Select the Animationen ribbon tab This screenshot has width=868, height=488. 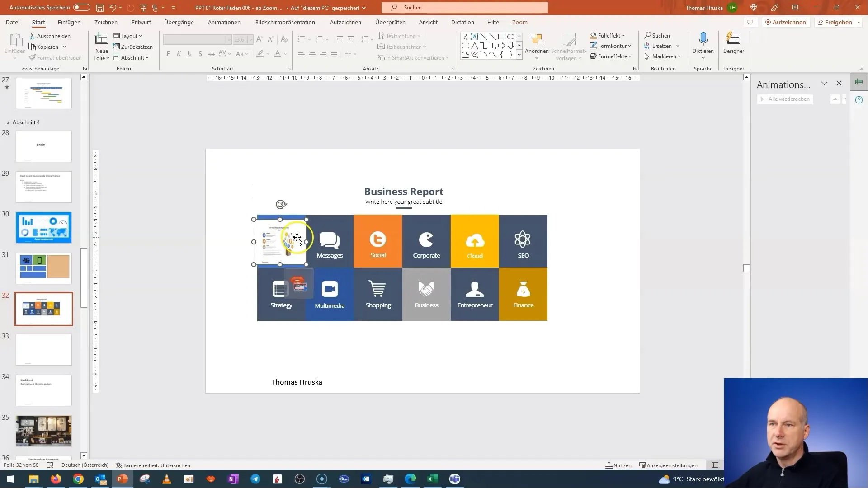(x=224, y=22)
